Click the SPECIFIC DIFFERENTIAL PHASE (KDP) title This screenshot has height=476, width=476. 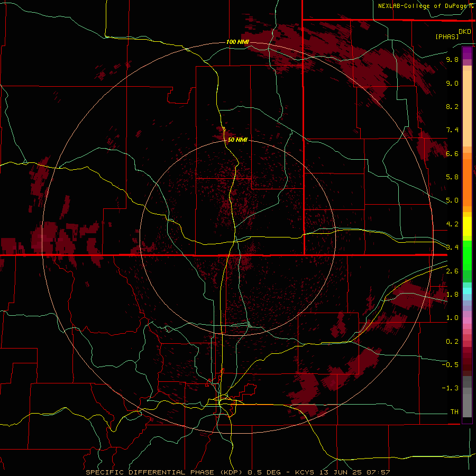[x=164, y=472]
